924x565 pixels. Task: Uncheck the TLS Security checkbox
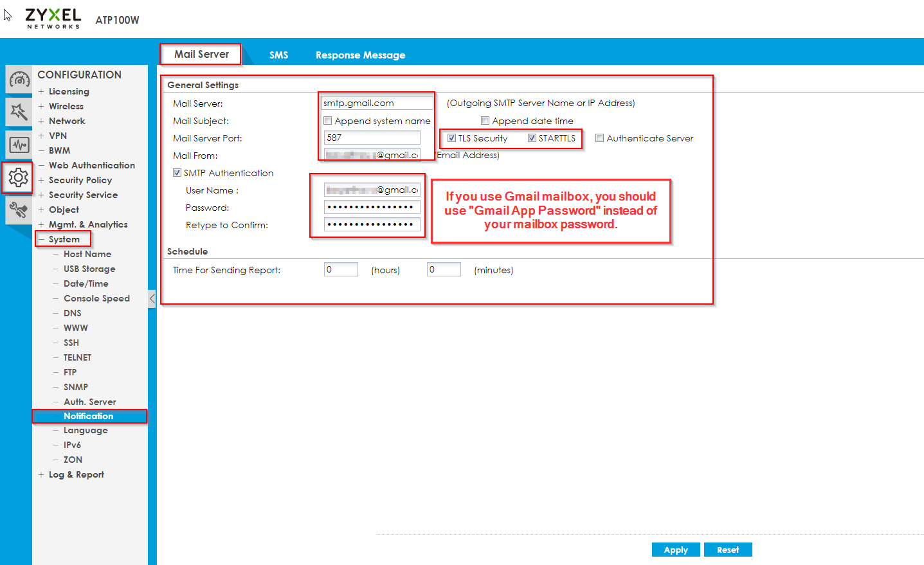tap(451, 138)
